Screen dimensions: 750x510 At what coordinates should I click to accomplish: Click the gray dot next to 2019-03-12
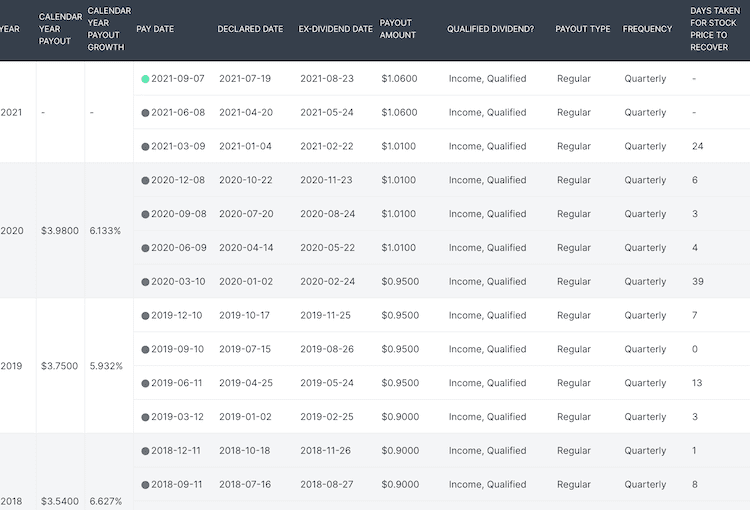[145, 417]
